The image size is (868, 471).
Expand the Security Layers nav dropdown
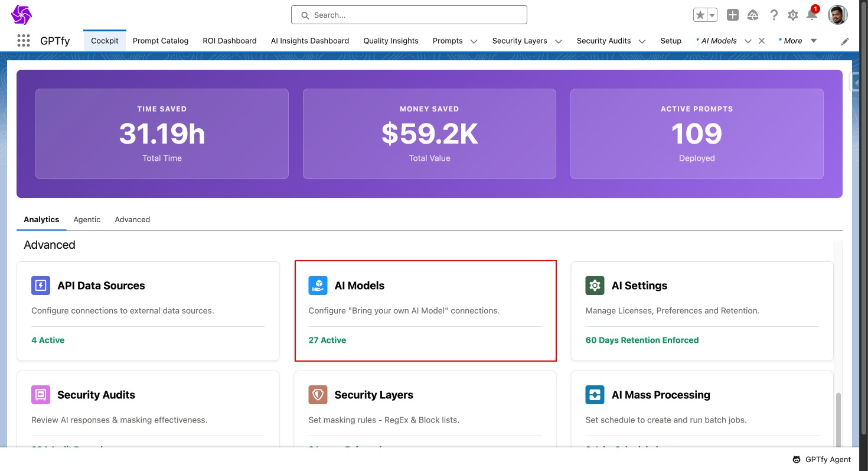pos(558,41)
